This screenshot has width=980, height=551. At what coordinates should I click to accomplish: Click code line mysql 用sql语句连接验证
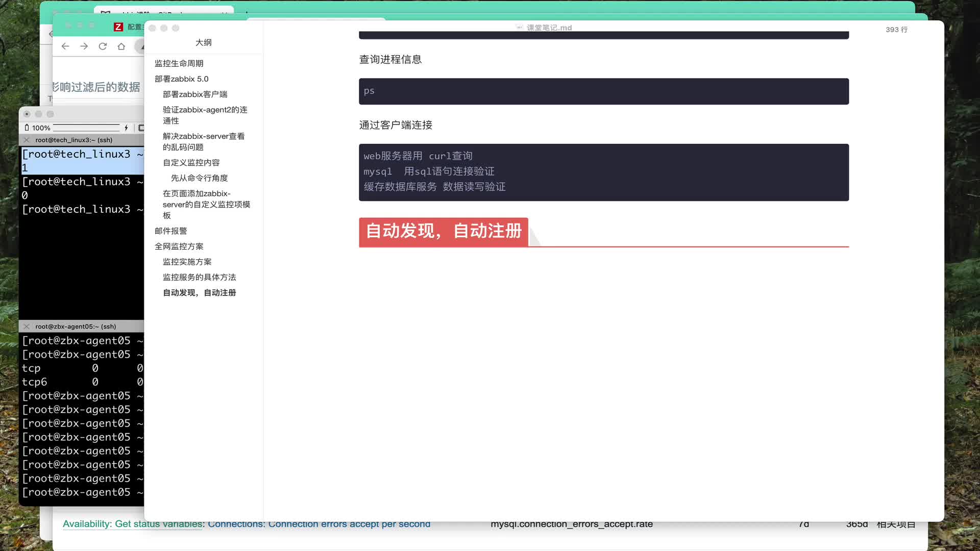[x=429, y=171]
